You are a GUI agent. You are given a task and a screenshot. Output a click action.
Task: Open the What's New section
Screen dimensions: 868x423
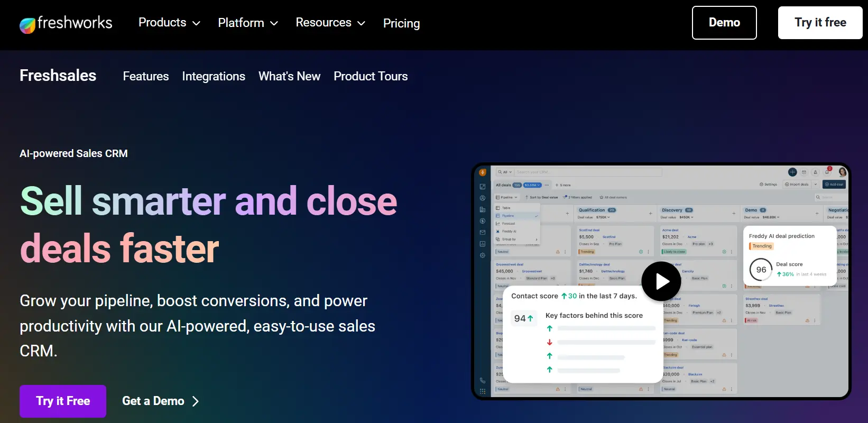point(289,76)
